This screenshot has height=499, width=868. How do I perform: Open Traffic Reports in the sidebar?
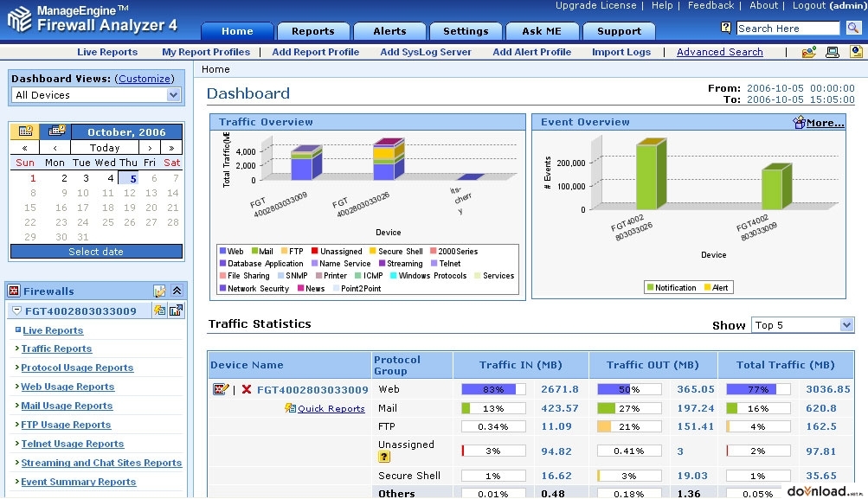[56, 349]
